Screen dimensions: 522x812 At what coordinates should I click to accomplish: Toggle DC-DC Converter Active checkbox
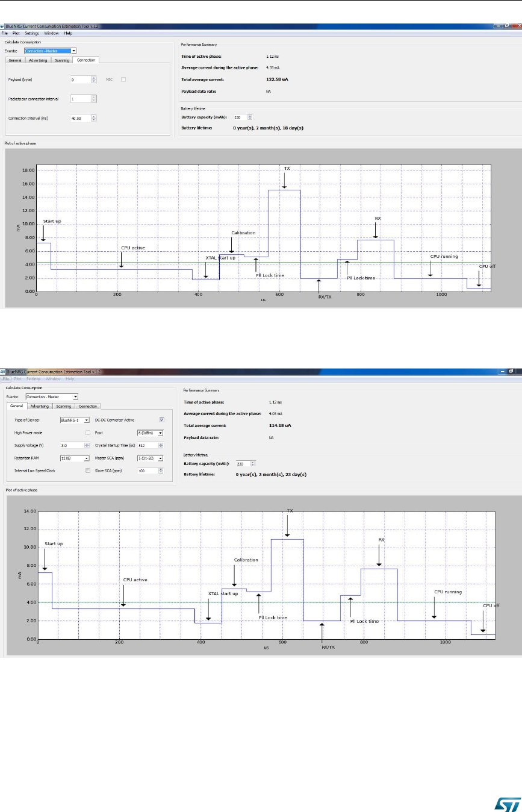point(161,420)
